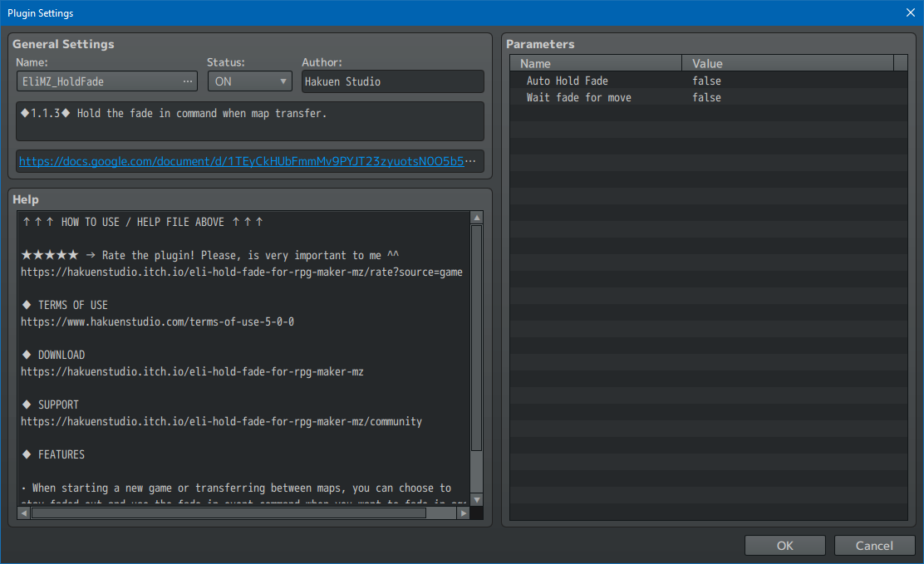
Task: Click the Help horizontal scroll right arrow
Action: (x=464, y=513)
